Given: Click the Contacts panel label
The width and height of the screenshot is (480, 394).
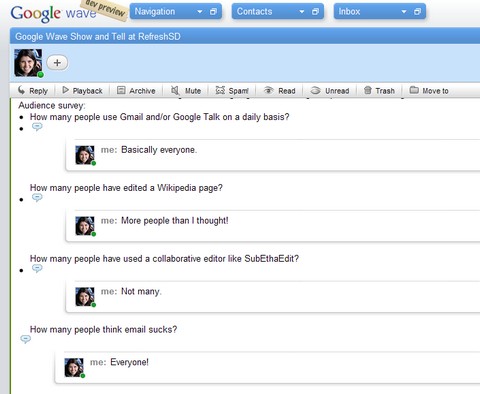Looking at the screenshot, I should click(254, 12).
